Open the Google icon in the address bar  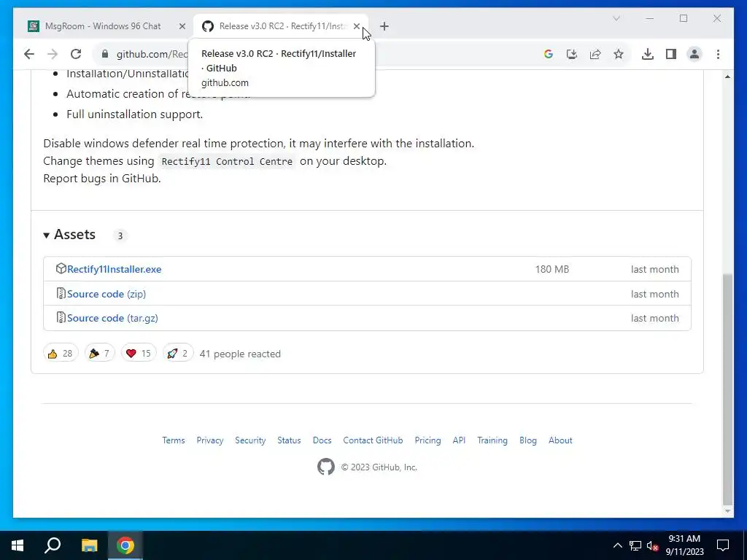click(549, 54)
